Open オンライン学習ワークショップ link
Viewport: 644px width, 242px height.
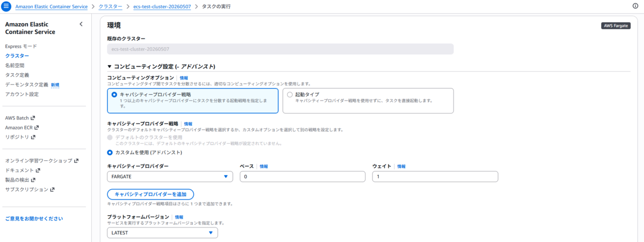(x=42, y=161)
